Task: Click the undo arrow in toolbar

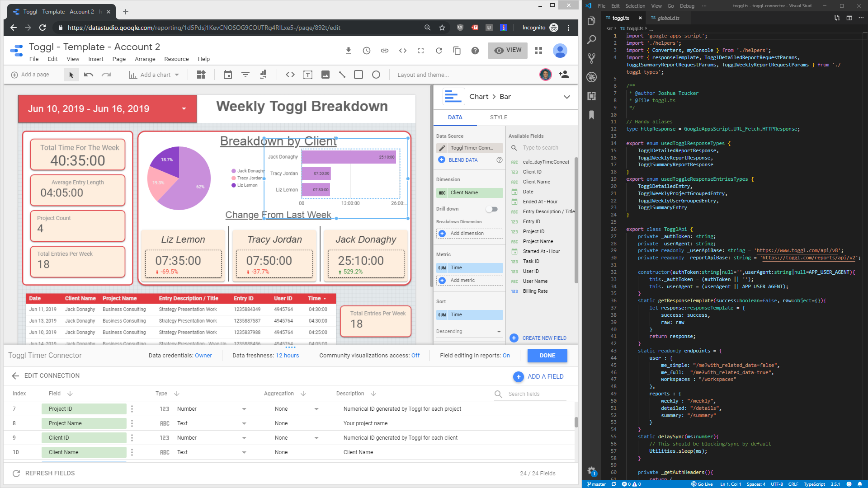Action: point(89,75)
